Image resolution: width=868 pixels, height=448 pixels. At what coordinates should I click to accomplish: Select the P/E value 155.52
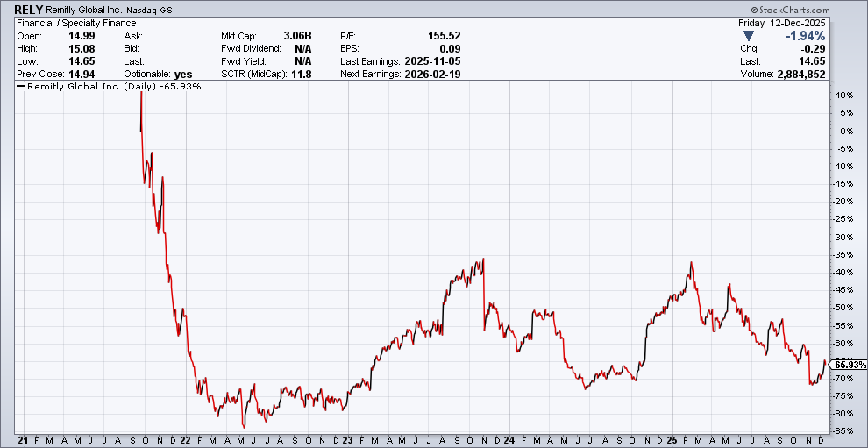pyautogui.click(x=445, y=36)
